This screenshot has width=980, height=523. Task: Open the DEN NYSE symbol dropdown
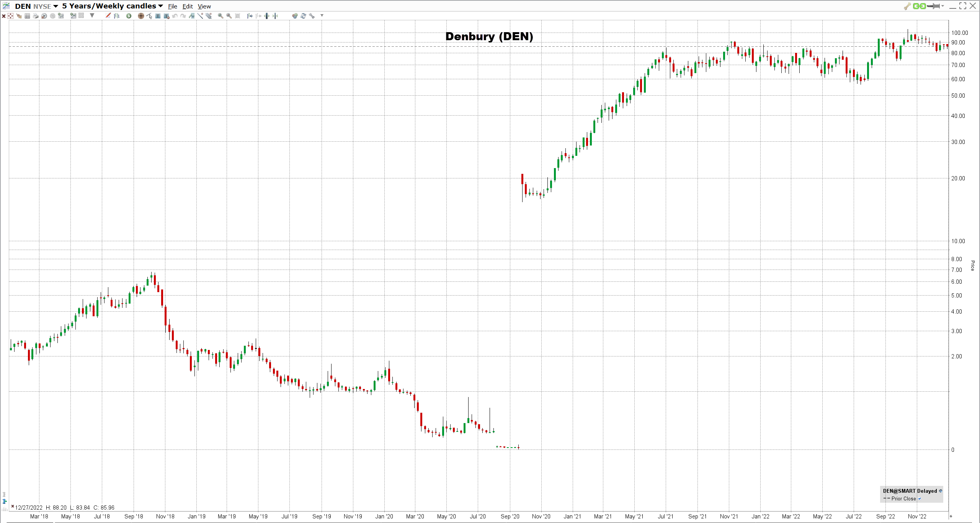tap(56, 6)
